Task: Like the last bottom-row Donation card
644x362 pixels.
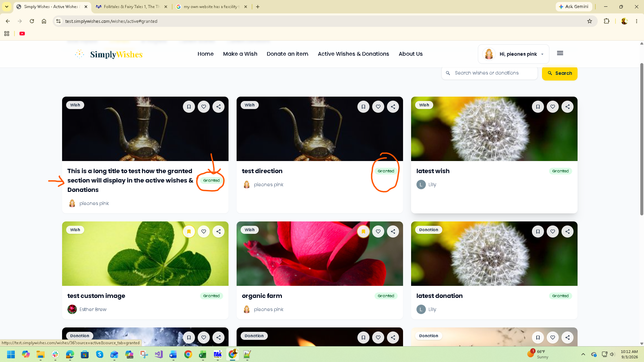Action: tap(553, 338)
